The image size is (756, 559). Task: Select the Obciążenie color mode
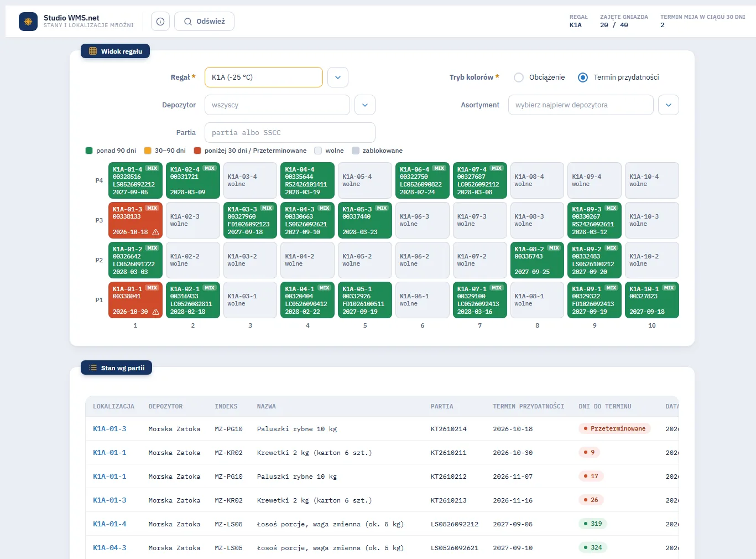pyautogui.click(x=519, y=77)
